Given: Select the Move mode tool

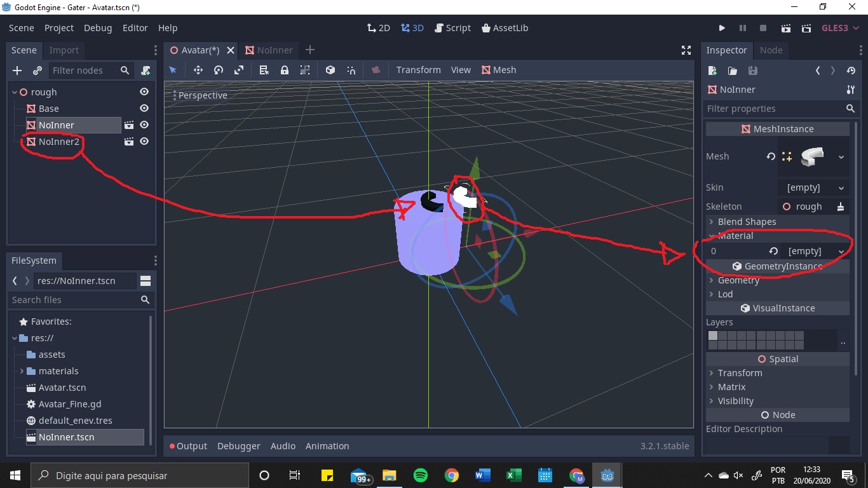Looking at the screenshot, I should [198, 70].
